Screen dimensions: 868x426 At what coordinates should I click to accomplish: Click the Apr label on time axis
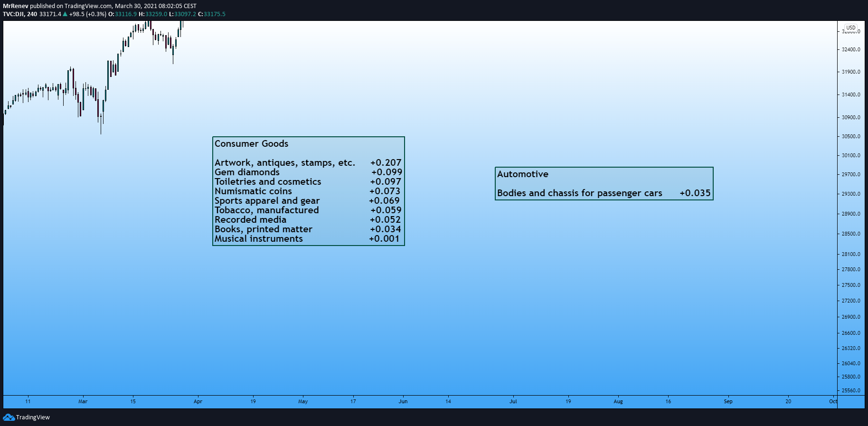click(x=198, y=402)
